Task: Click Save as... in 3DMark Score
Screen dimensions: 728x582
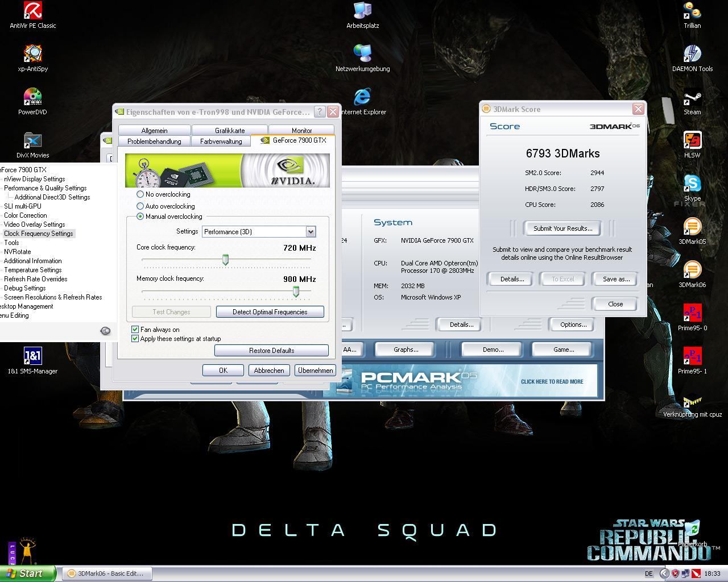Action: 616,279
